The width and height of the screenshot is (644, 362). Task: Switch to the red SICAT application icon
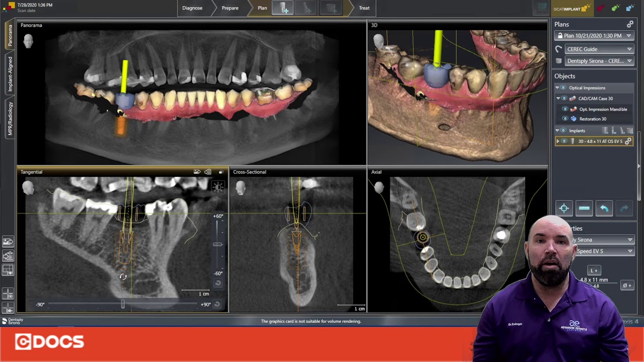[x=601, y=8]
